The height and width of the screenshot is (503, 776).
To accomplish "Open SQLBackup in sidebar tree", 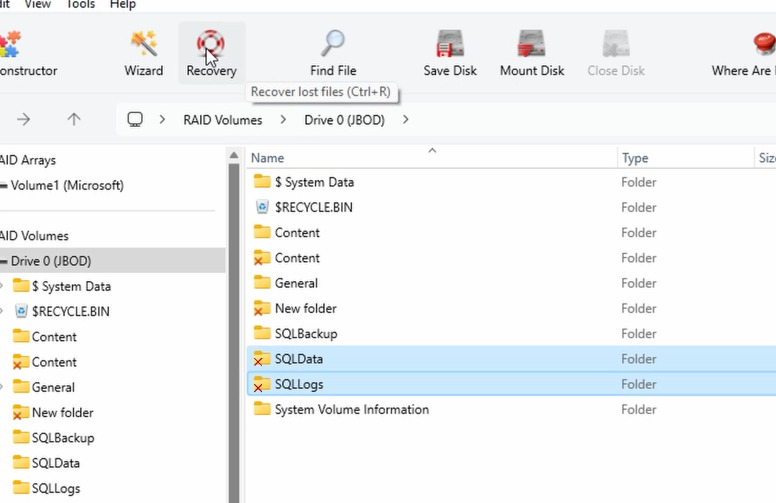I will [x=63, y=438].
